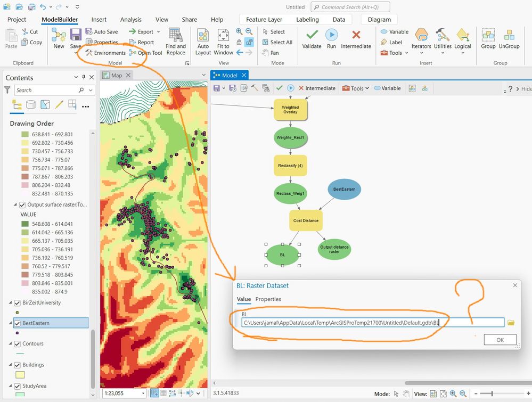Image resolution: width=532 pixels, height=402 pixels.
Task: Run the model using the ribbon Run button
Action: (x=331, y=39)
